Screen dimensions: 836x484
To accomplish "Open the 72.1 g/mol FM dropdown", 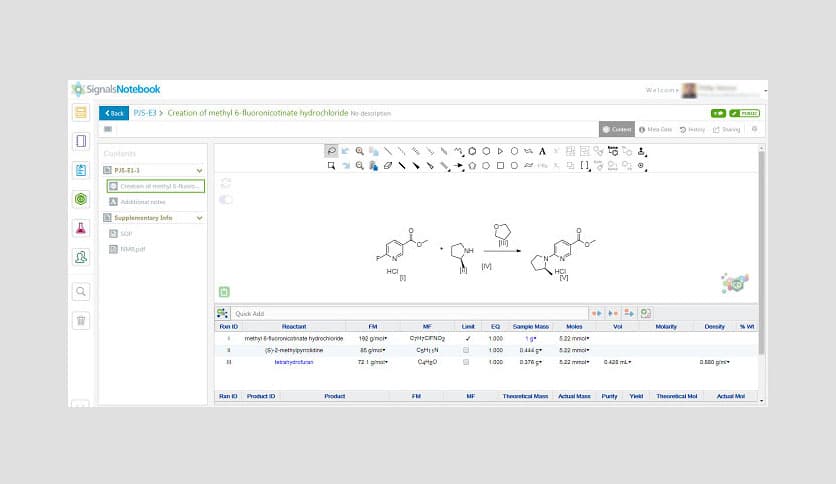I will pos(385,362).
